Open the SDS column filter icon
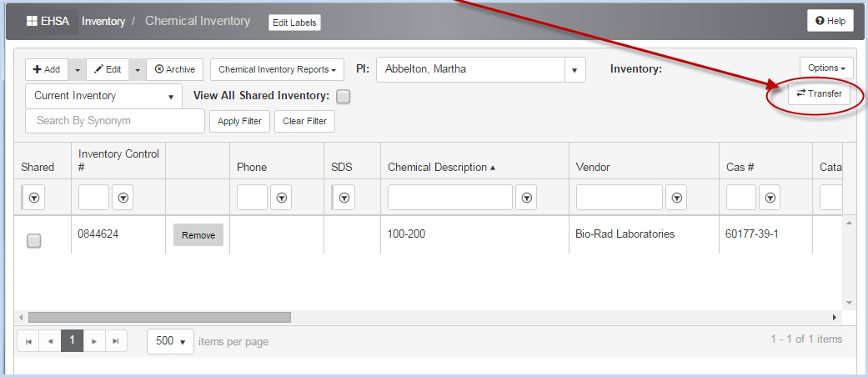The image size is (868, 377). click(344, 198)
